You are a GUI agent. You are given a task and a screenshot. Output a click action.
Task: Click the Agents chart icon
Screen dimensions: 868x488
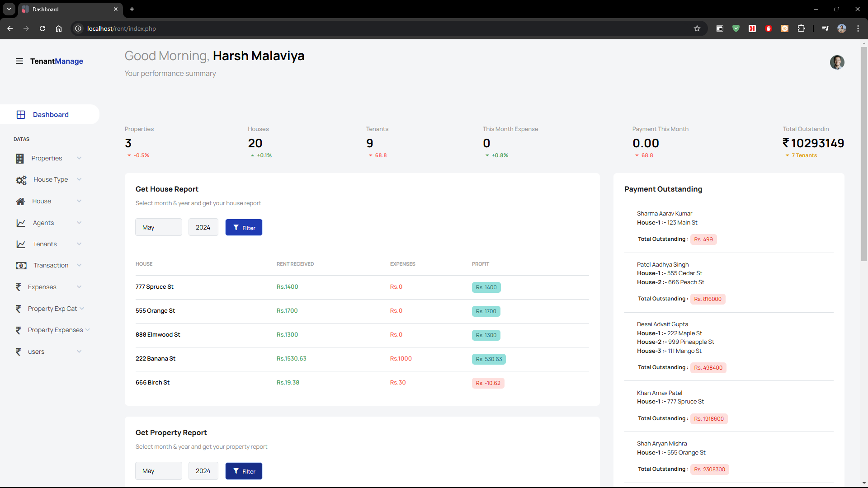(21, 223)
